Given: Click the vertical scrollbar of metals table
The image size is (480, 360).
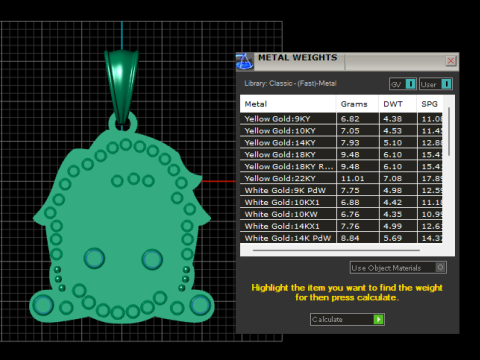Looking at the screenshot, I should [x=449, y=131].
